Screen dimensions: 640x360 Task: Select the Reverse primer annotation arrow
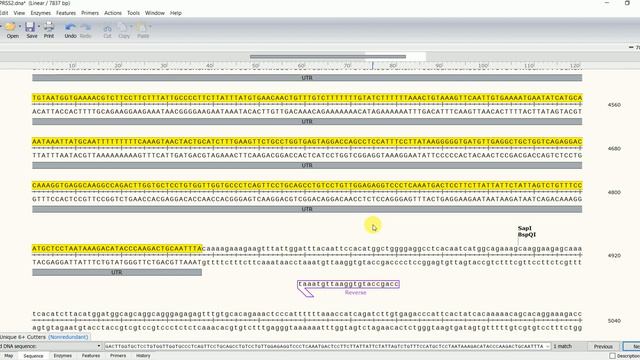[348, 288]
